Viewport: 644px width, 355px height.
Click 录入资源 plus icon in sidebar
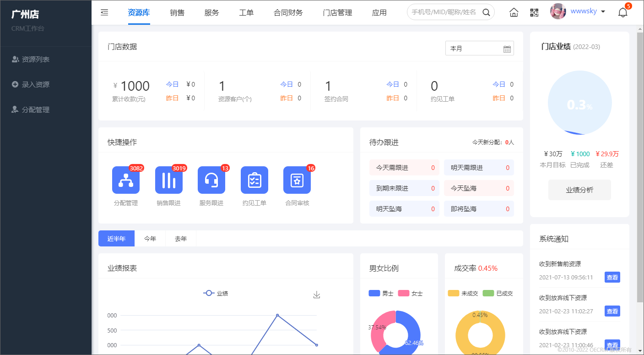15,84
